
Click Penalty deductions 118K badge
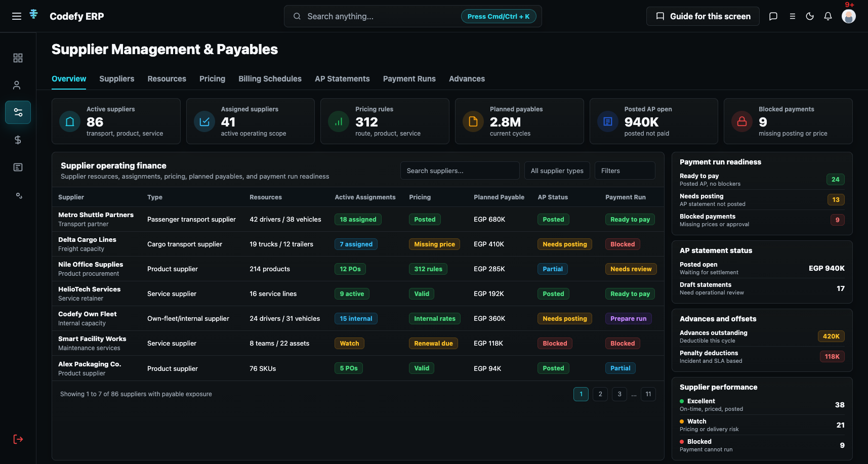(832, 356)
